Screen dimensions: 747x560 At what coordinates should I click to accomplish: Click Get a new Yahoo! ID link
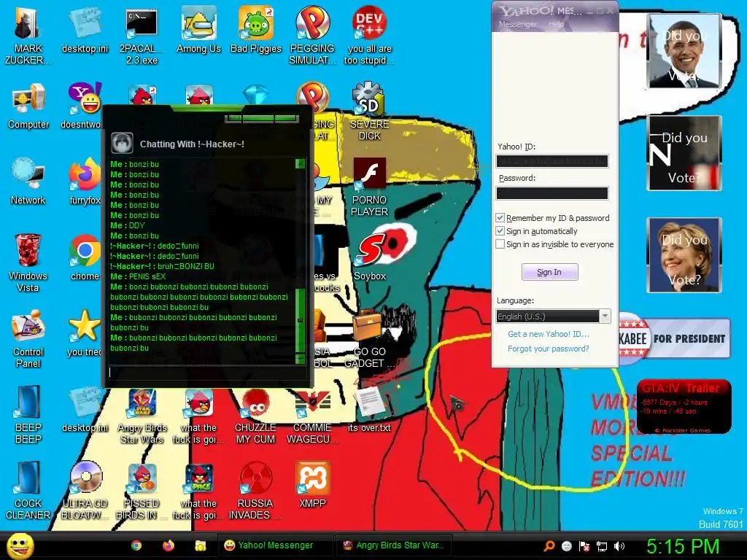coord(549,334)
